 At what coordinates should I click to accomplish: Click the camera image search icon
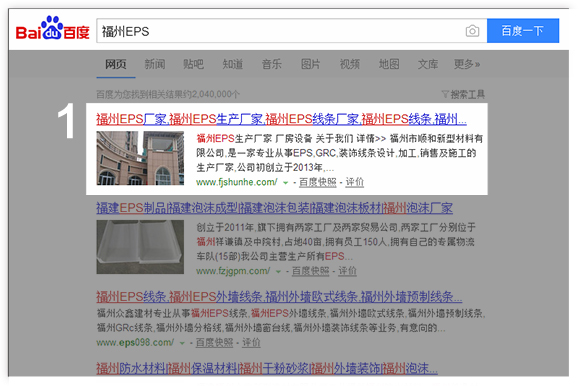[x=472, y=31]
